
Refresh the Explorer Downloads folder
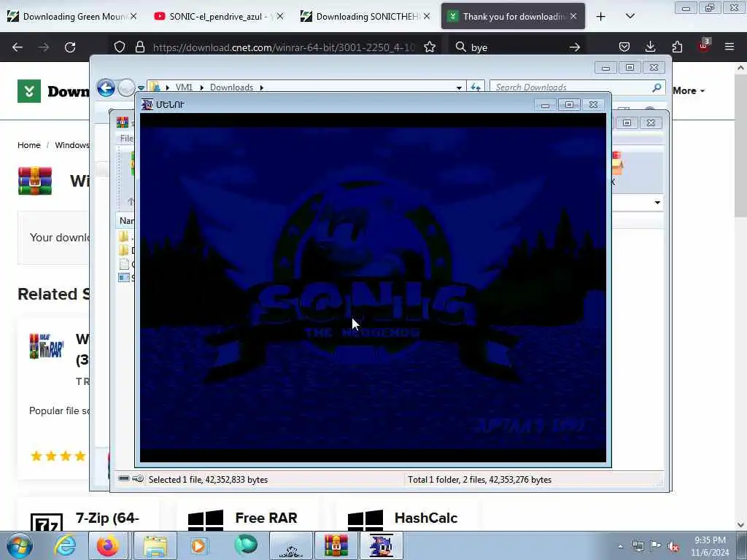tap(476, 87)
